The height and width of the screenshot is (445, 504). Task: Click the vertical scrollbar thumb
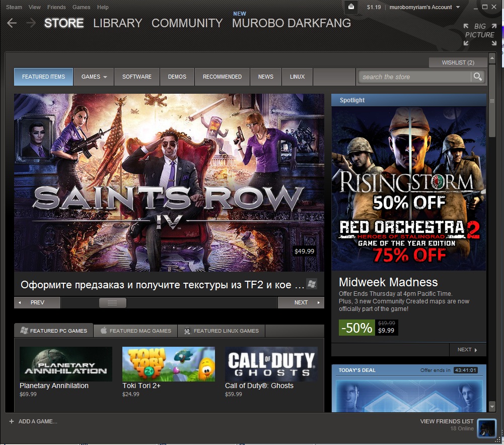click(492, 101)
